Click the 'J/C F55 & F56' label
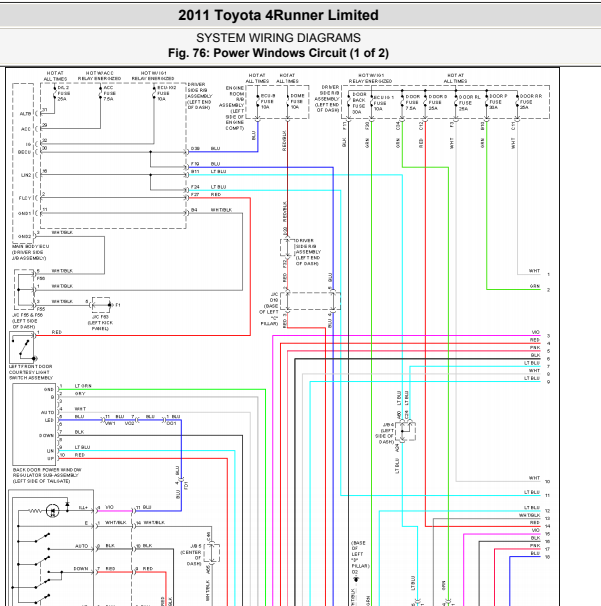This screenshot has width=601, height=606. [x=27, y=321]
